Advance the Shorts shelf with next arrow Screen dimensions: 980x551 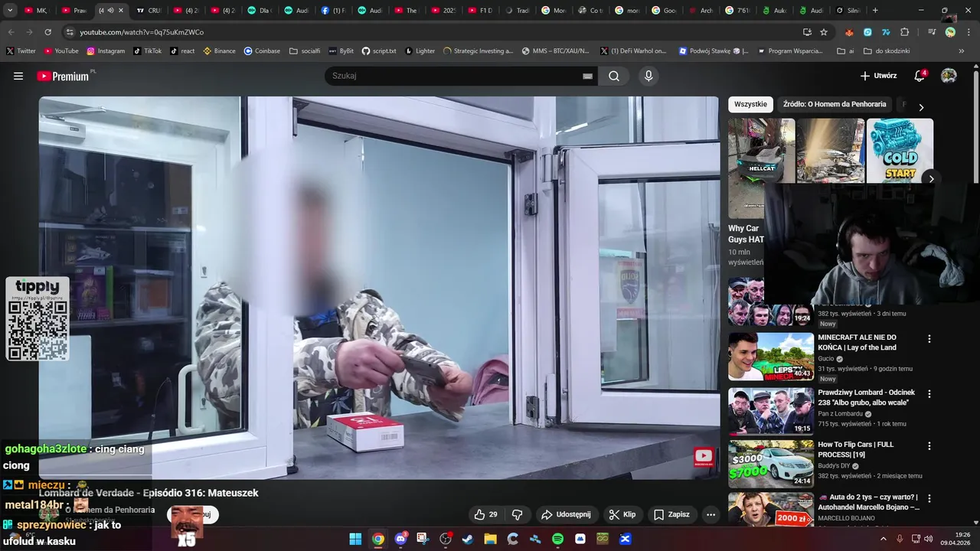click(931, 179)
